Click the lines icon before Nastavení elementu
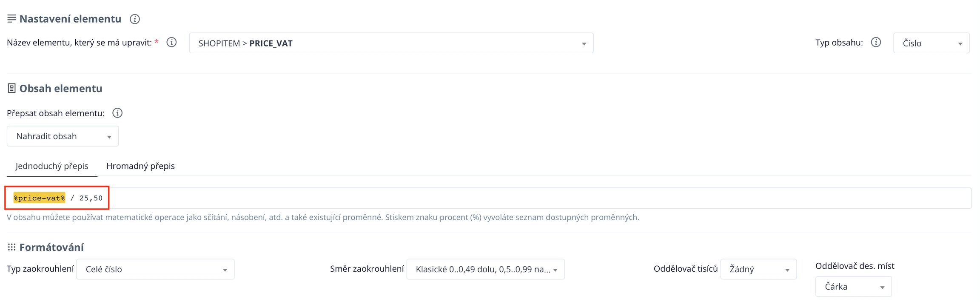The image size is (980, 302). 11,18
